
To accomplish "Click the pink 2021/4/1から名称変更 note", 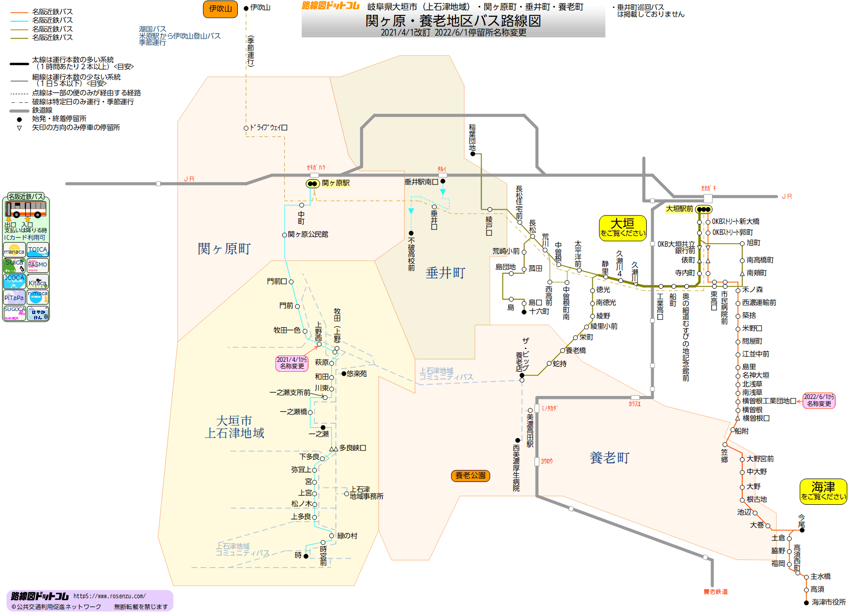I will (292, 363).
